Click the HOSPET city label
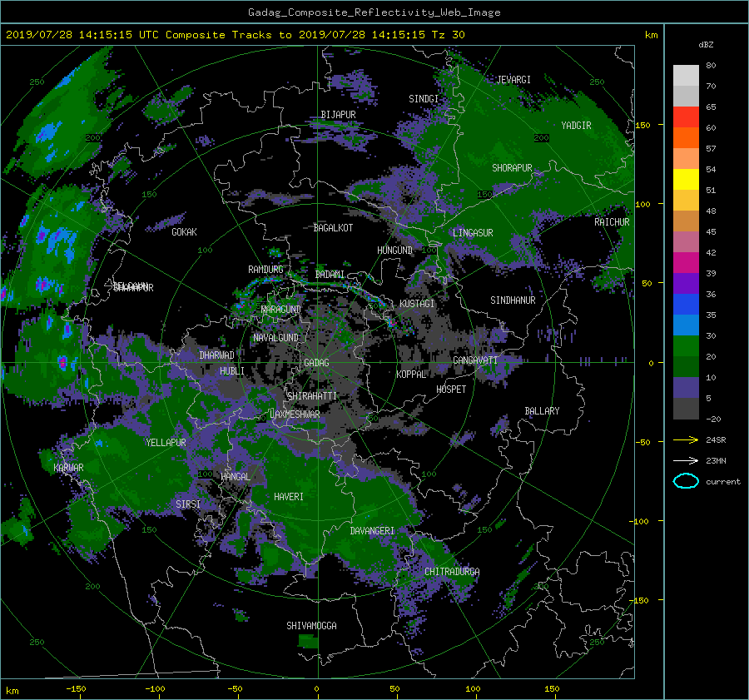 [451, 390]
